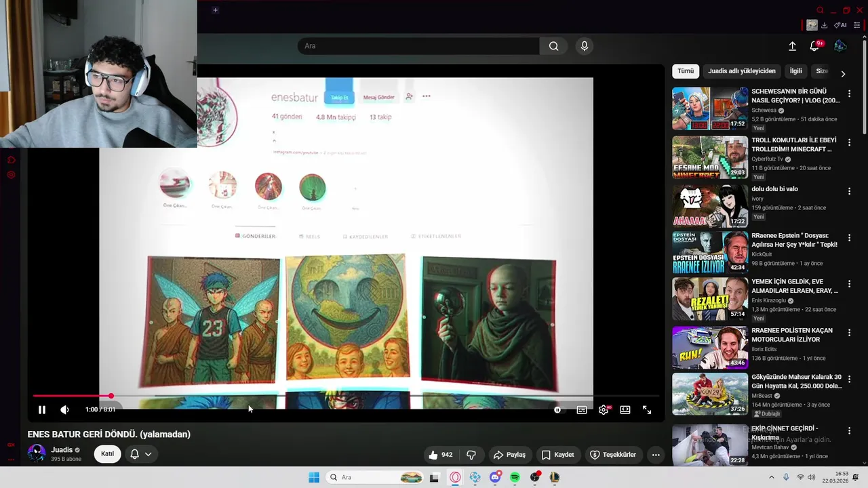Pause the playing video
Image resolution: width=868 pixels, height=488 pixels.
pos(41,409)
